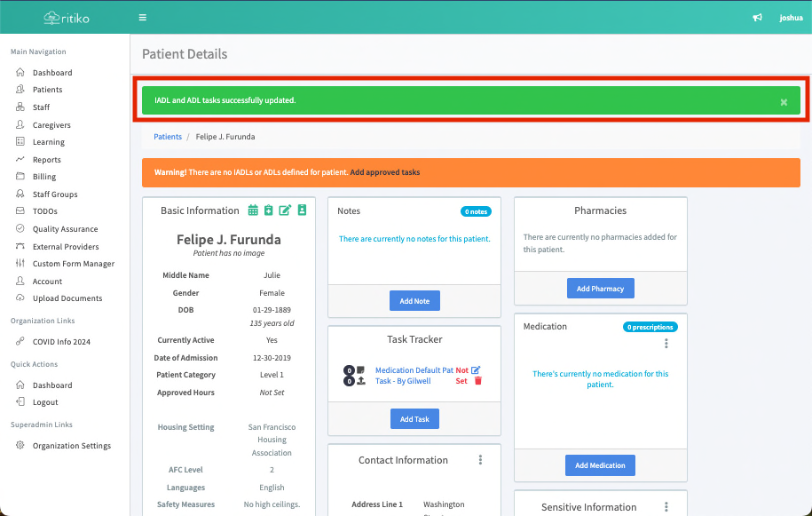Edit the Medication Default task
This screenshot has width=812, height=516.
[x=476, y=370]
